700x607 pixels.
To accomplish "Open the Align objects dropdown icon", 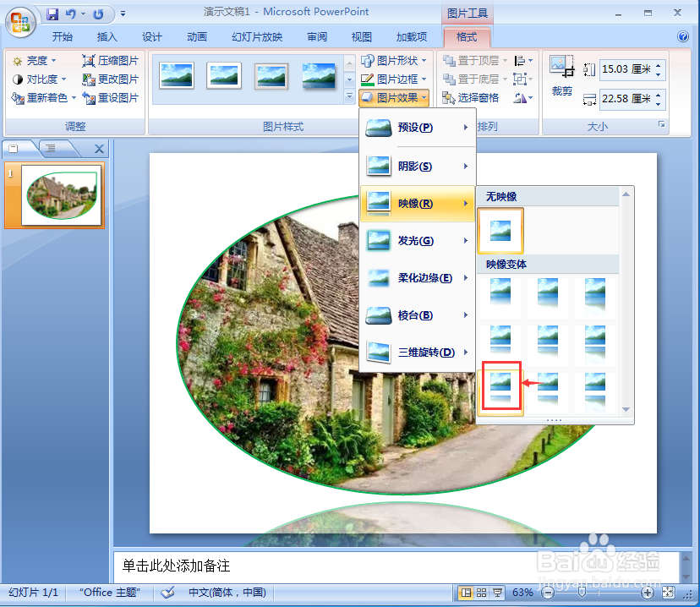I will pos(523,60).
